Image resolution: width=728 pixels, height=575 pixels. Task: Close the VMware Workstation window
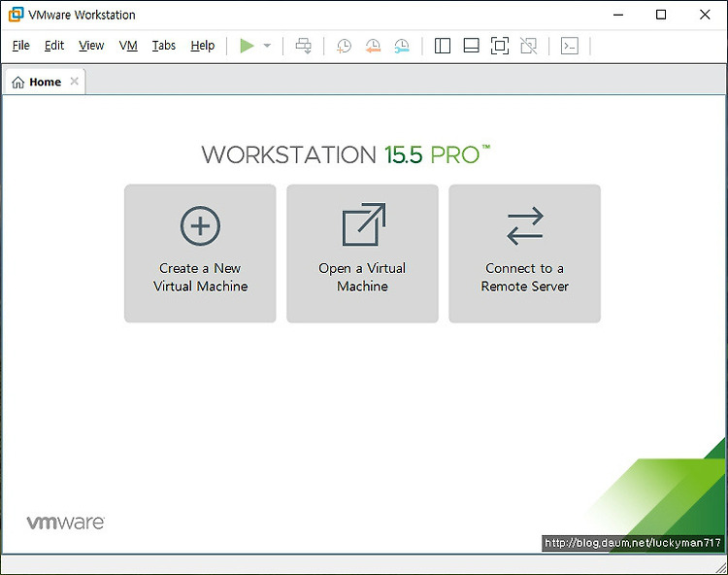(705, 15)
